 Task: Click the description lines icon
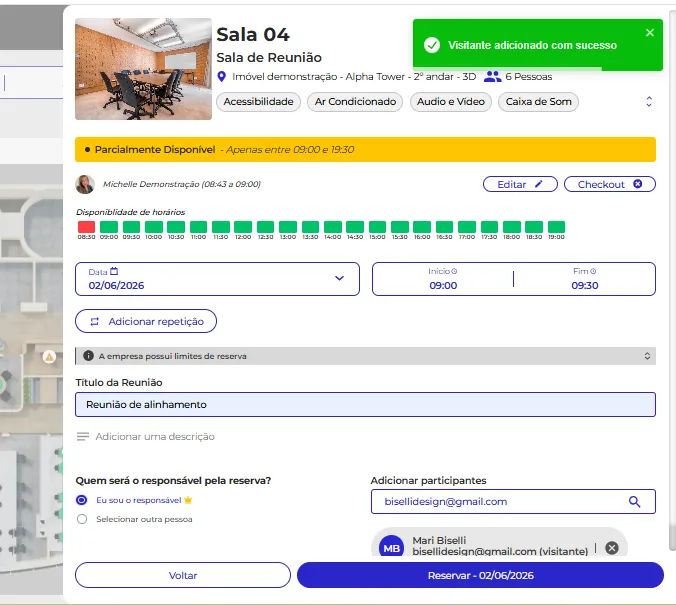83,437
